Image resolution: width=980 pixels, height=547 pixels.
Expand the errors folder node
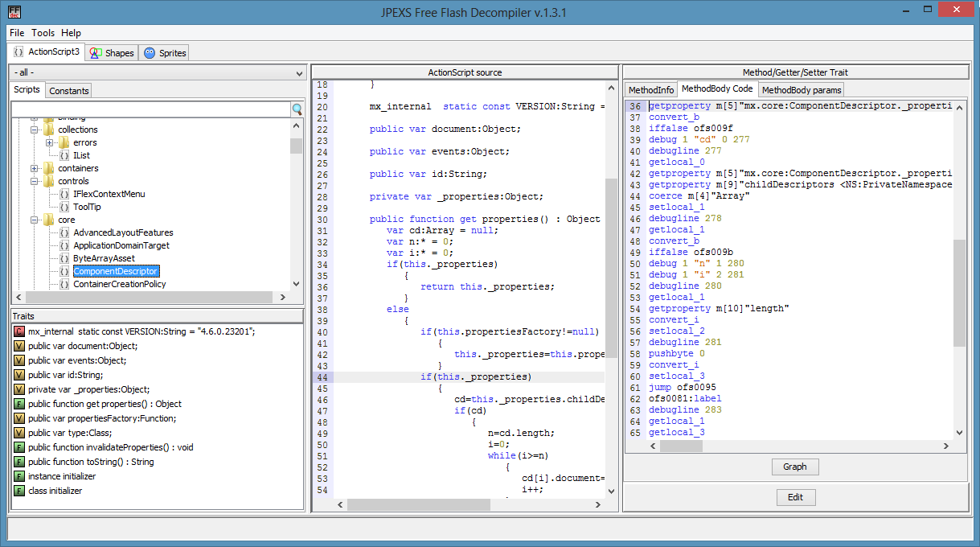50,142
